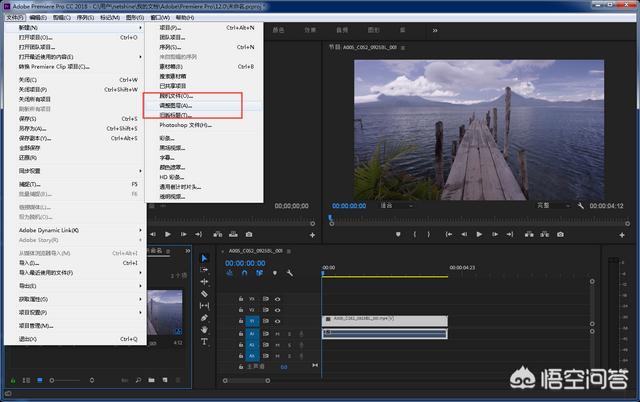Solo the A1 audio track
640x402 pixels.
tap(289, 334)
